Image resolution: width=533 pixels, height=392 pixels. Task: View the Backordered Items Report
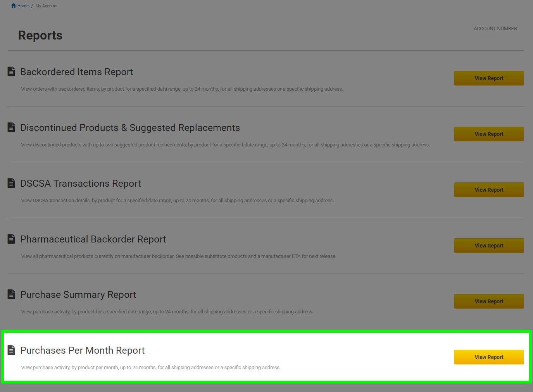pyautogui.click(x=489, y=78)
